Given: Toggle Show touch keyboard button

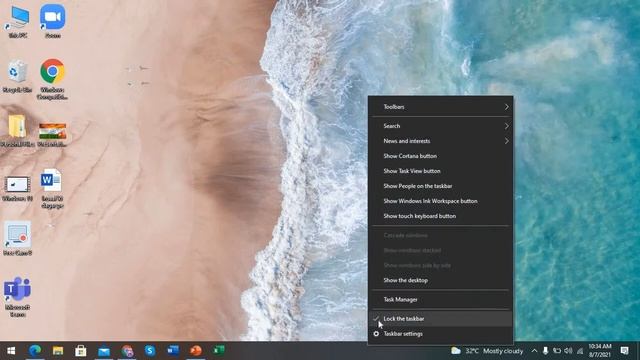Looking at the screenshot, I should click(x=440, y=216).
